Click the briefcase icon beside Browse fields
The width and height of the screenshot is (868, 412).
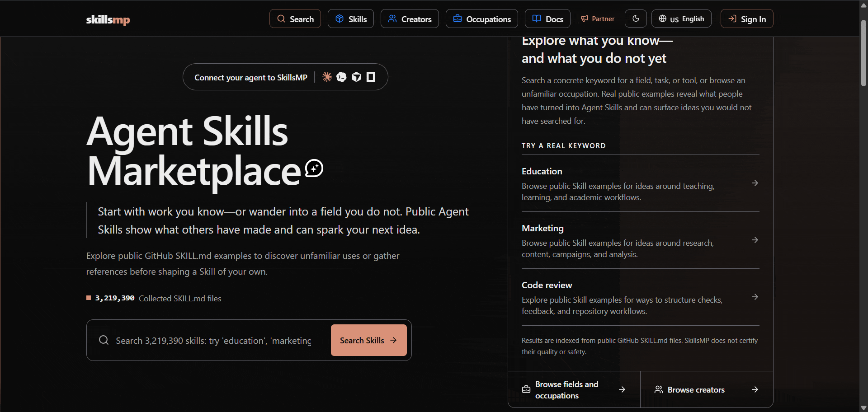point(526,389)
